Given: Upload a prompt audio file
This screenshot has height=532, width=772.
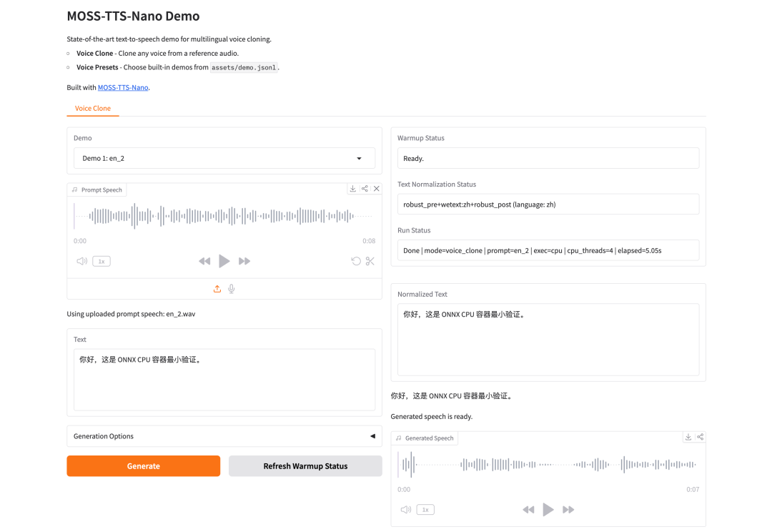Looking at the screenshot, I should 217,289.
